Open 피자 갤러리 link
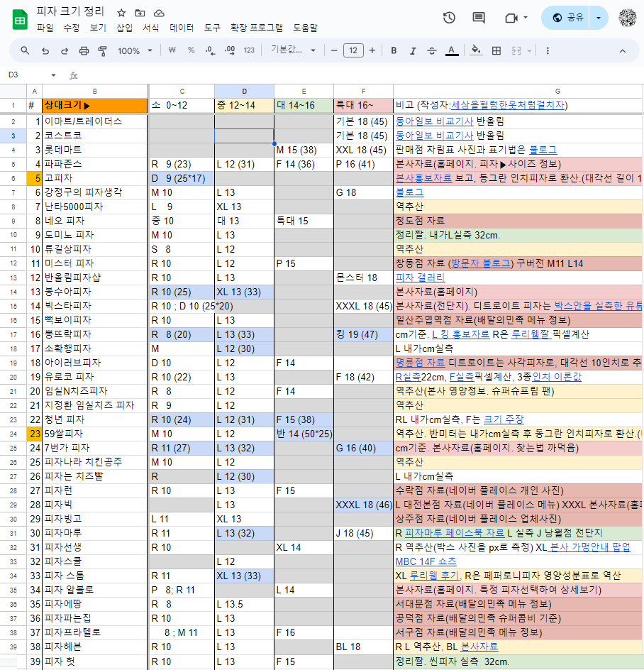Viewport: 644px width, 670px height. [420, 278]
